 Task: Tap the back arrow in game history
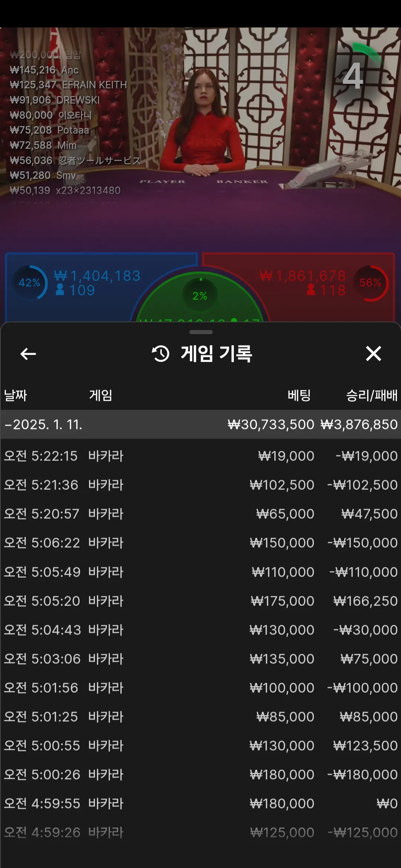coord(28,354)
